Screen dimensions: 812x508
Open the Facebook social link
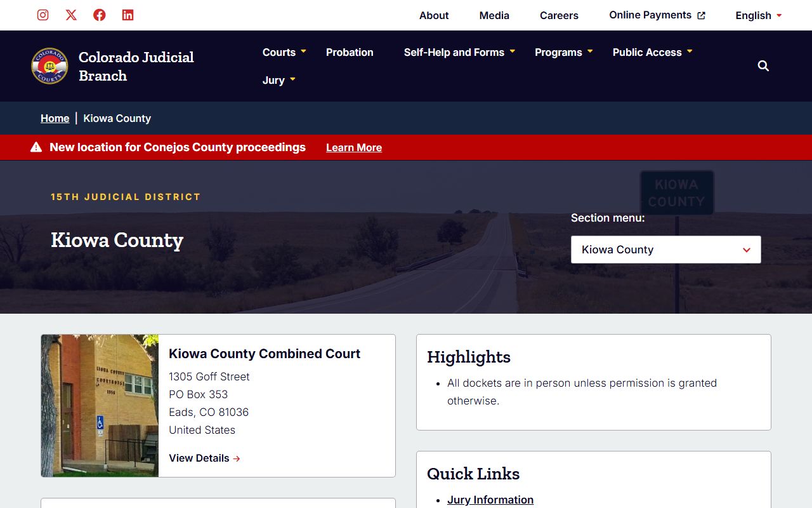tap(100, 15)
